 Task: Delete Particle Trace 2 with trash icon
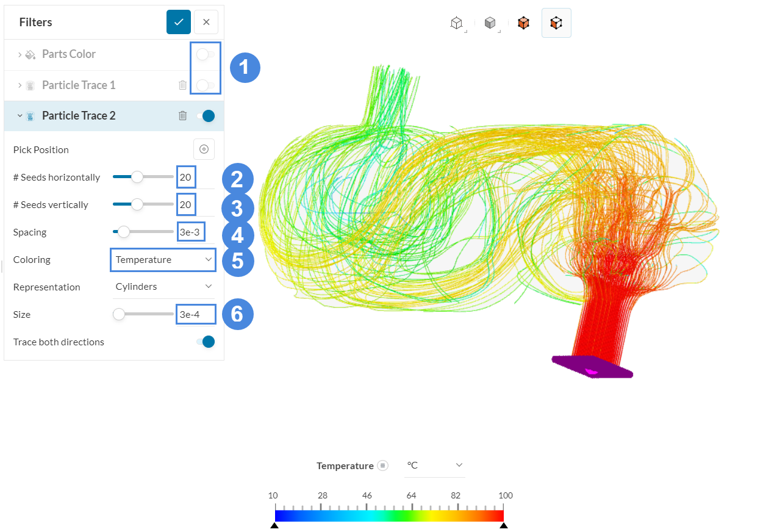(x=182, y=116)
